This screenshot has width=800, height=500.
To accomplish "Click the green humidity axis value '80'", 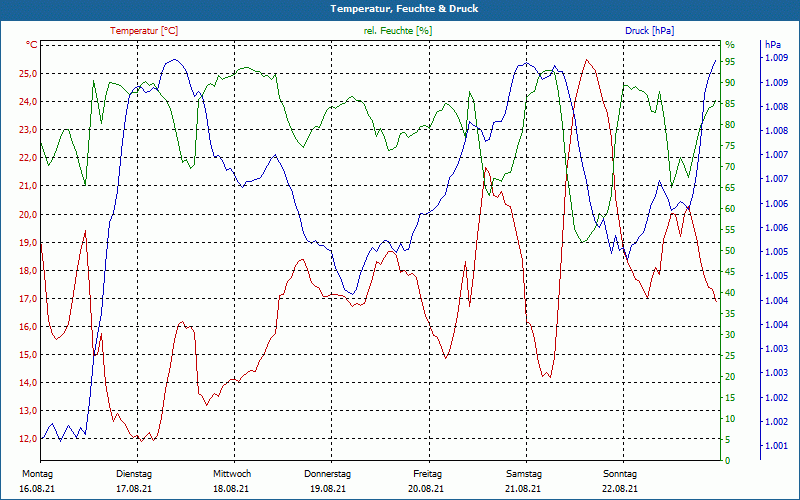I will [x=730, y=124].
